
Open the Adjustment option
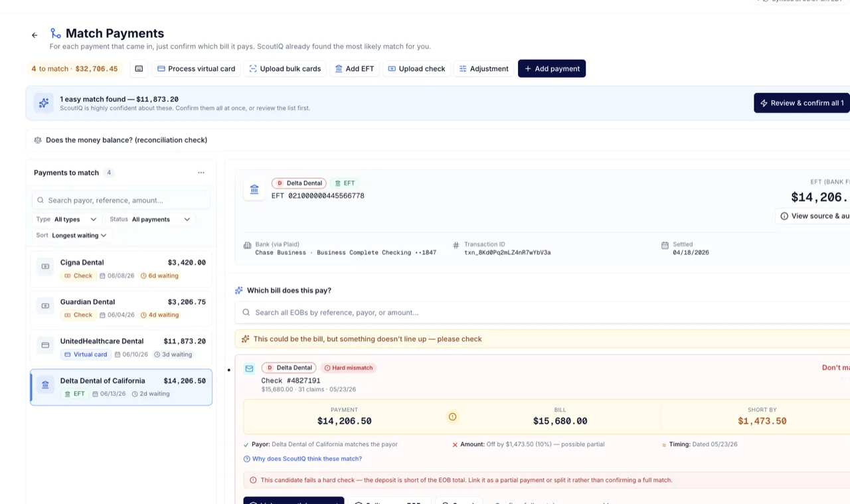pyautogui.click(x=483, y=68)
